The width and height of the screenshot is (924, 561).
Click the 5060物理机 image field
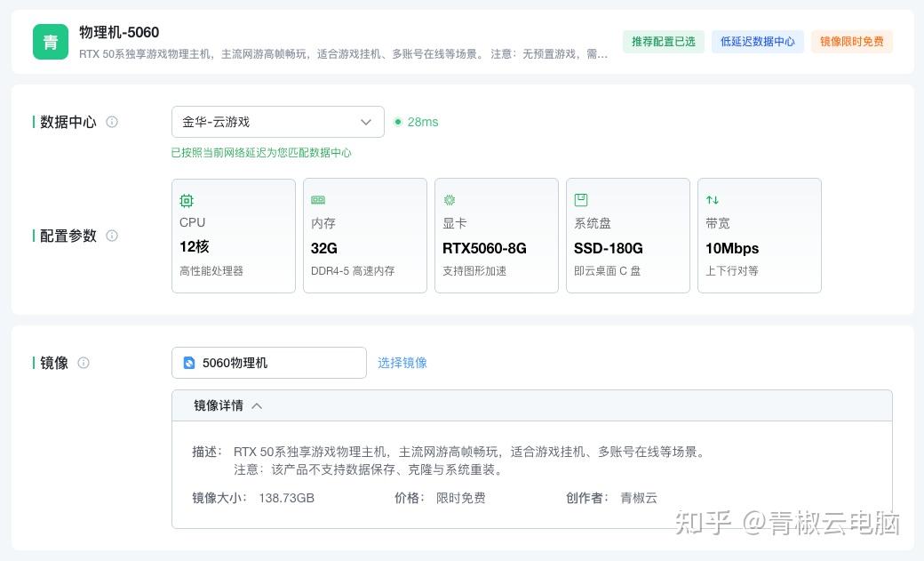tap(268, 363)
